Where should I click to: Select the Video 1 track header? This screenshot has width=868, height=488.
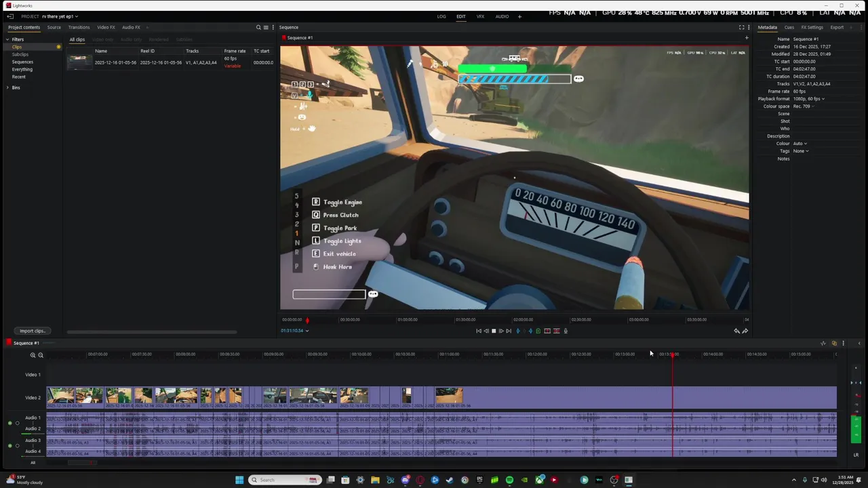click(33, 374)
